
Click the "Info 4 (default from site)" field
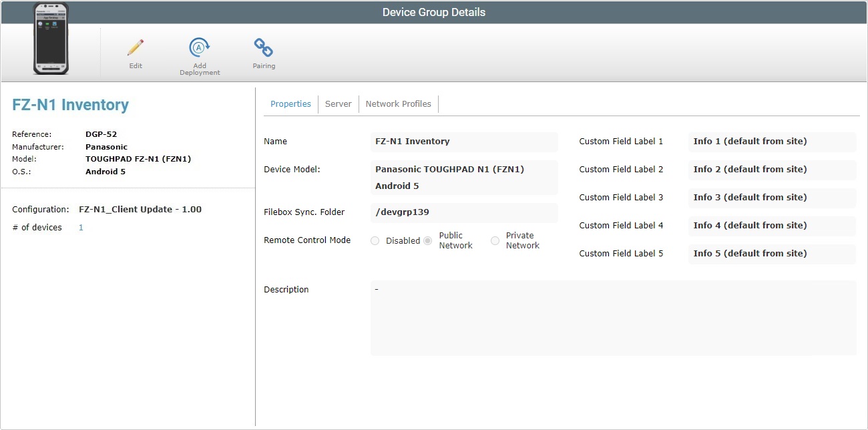pos(772,226)
